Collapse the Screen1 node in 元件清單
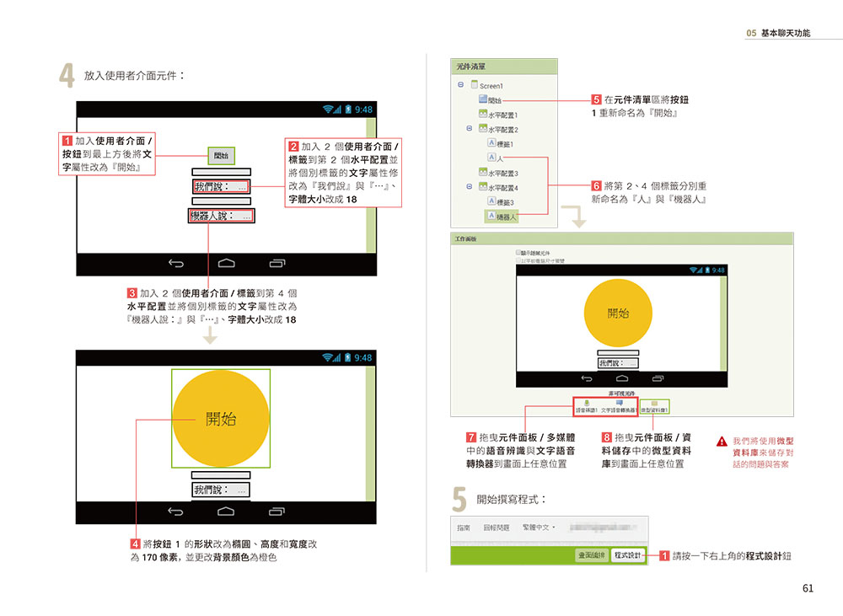Viewport: 843px width, 616px height. pyautogui.click(x=461, y=84)
